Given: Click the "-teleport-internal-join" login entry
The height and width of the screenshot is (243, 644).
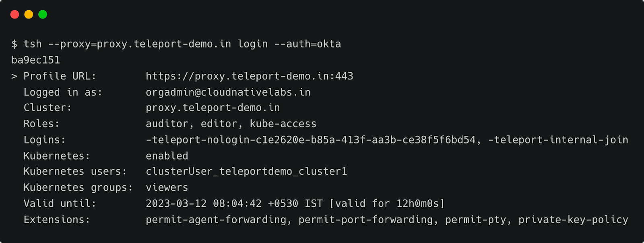Looking at the screenshot, I should tap(558, 140).
